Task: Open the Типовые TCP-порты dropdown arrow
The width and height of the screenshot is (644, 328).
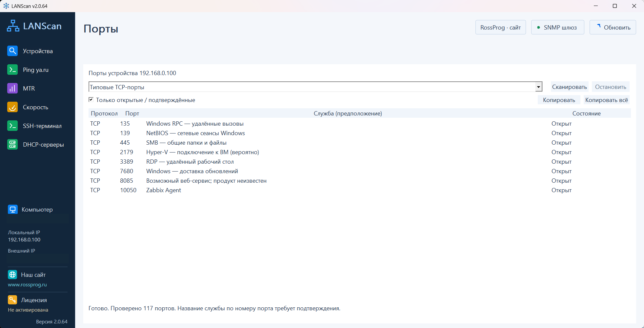Action: click(x=538, y=87)
